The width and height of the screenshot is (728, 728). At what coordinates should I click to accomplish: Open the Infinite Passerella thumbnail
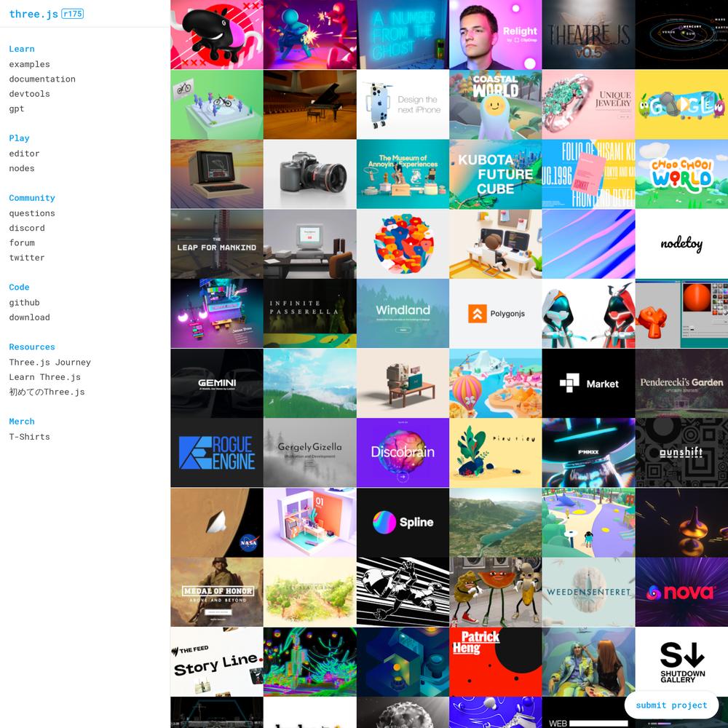309,313
